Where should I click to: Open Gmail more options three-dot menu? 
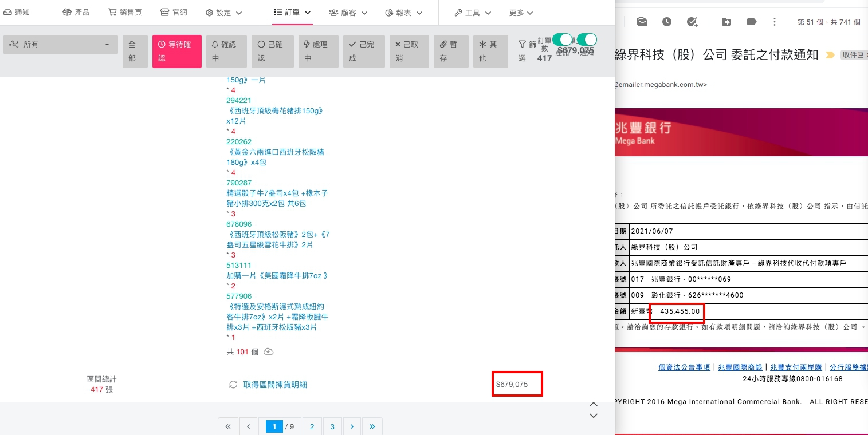(775, 22)
